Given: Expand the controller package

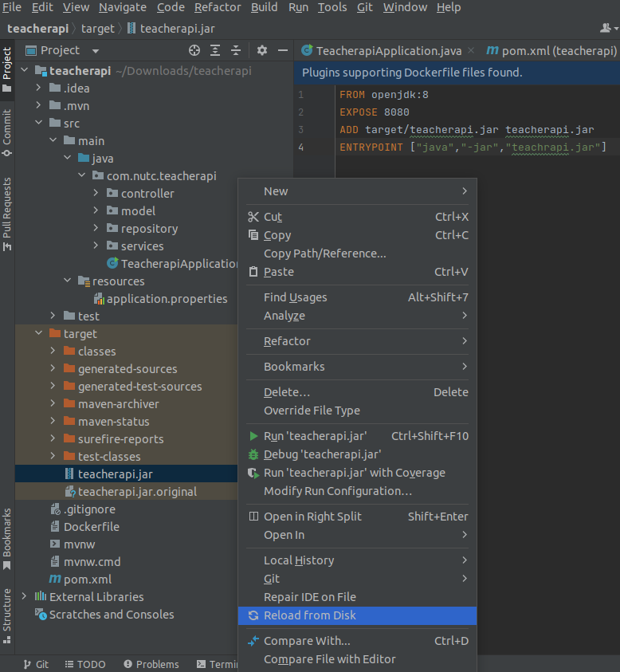Looking at the screenshot, I should (96, 193).
